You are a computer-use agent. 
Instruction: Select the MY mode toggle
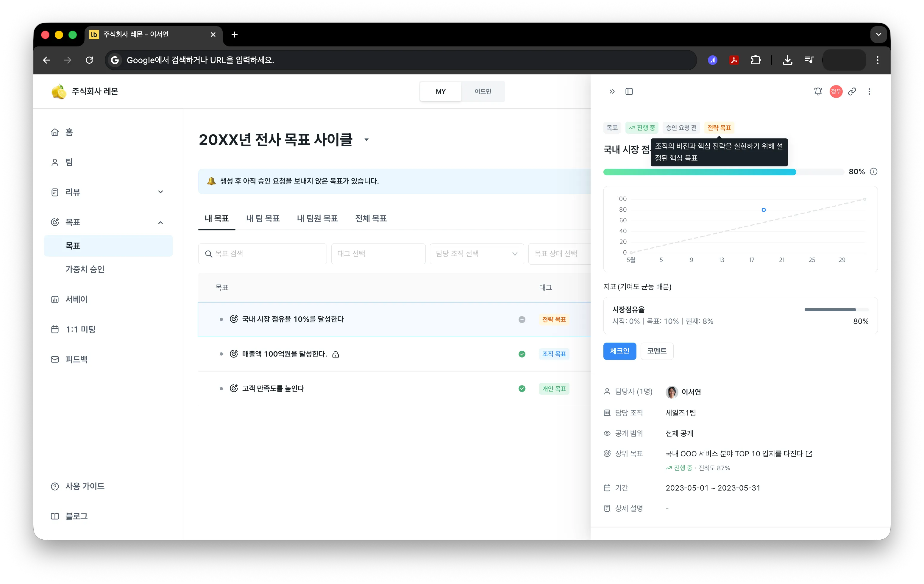(x=441, y=91)
